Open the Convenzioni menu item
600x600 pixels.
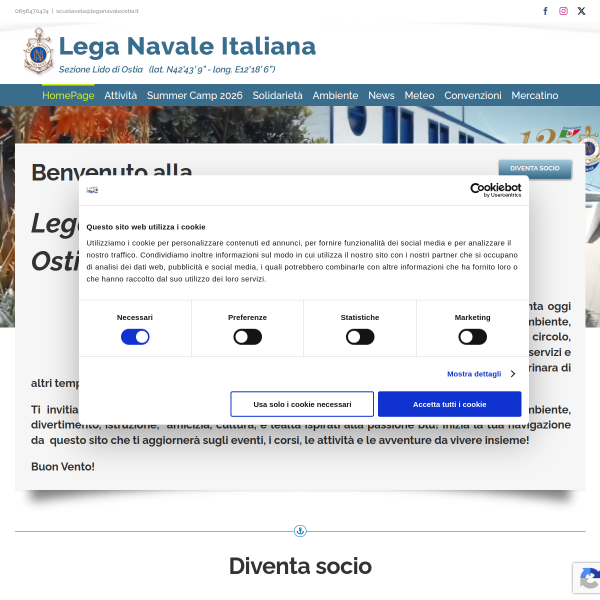[473, 95]
